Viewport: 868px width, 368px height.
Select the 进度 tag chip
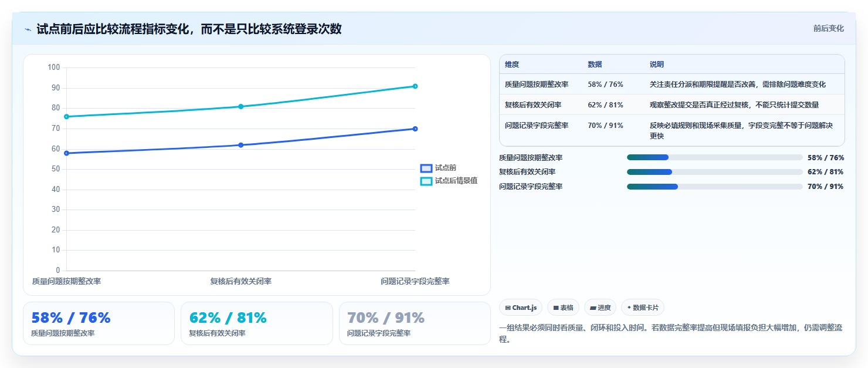tap(600, 308)
